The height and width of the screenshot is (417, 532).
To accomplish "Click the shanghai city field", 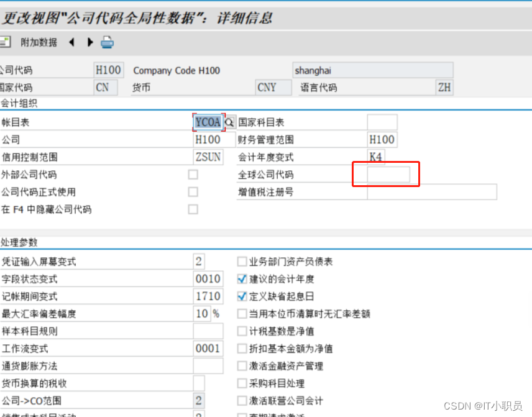I will click(x=373, y=70).
